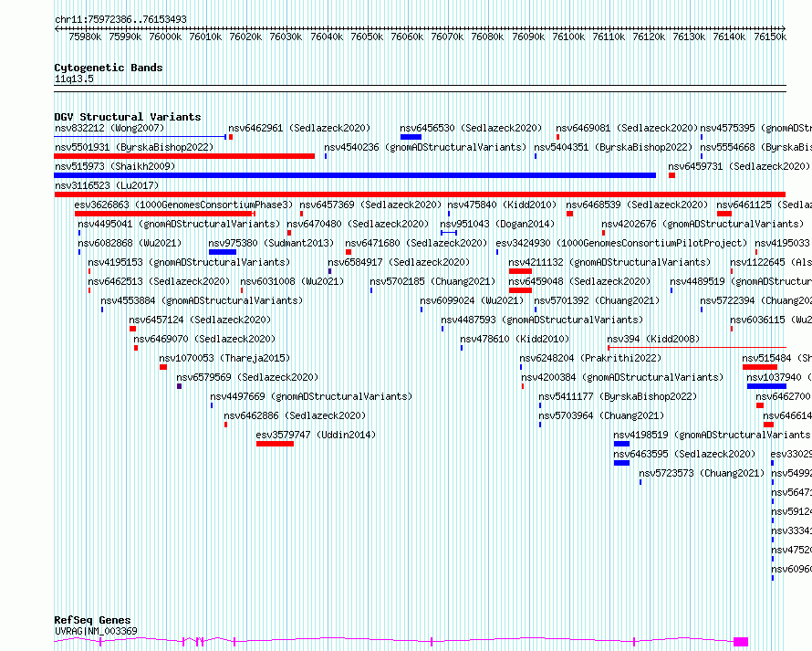This screenshot has height=651, width=812.
Task: Select the red esv3626863 variant bar
Action: coord(164,214)
